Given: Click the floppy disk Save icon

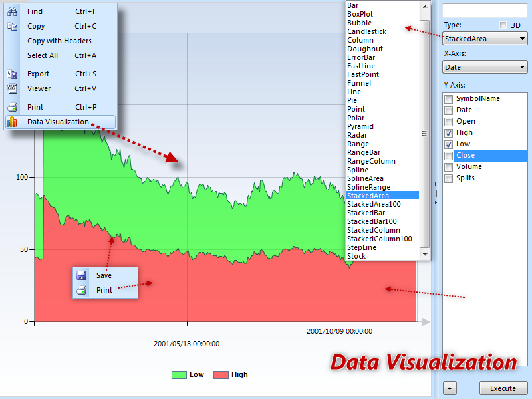Looking at the screenshot, I should coord(81,275).
